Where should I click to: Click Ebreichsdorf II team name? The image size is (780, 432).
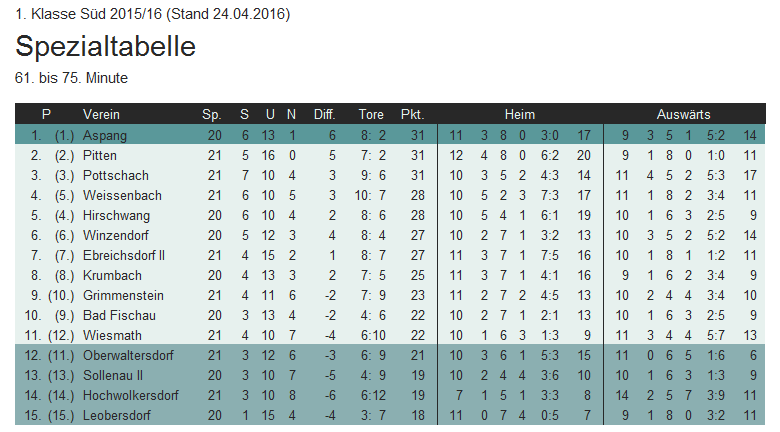coord(124,255)
